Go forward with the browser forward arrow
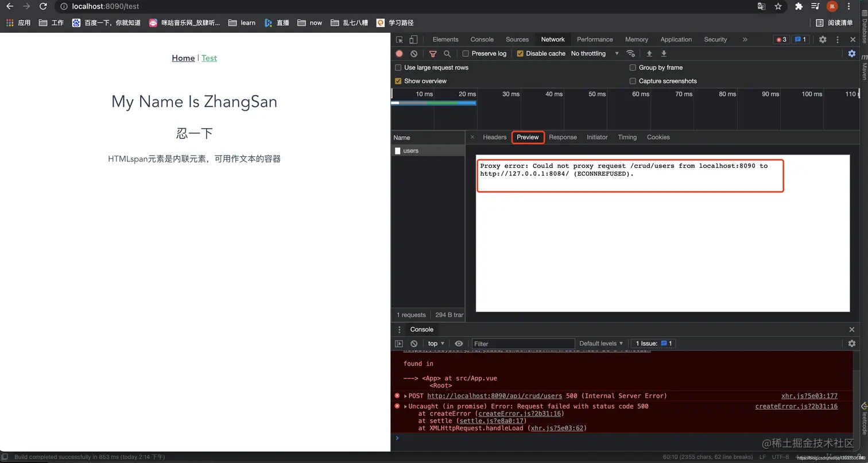Screen dimensions: 868x463 click(x=26, y=6)
